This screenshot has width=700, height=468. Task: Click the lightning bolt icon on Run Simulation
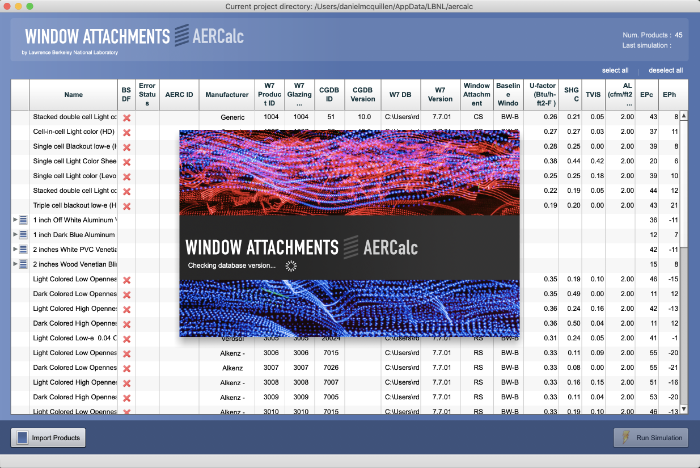pyautogui.click(x=626, y=437)
